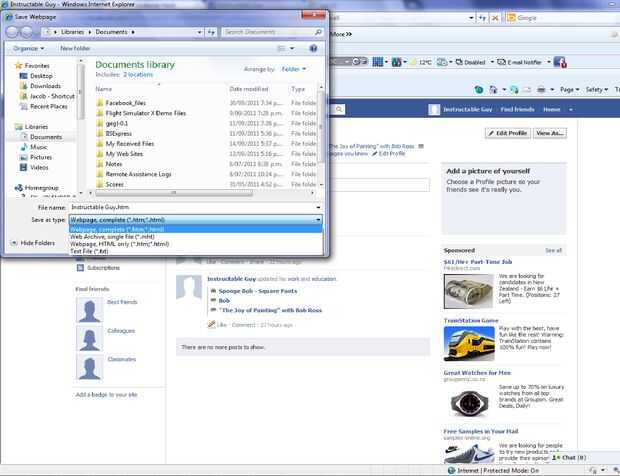
Task: Click the Subscriptions icon in Facebook sidebar
Action: click(80, 268)
